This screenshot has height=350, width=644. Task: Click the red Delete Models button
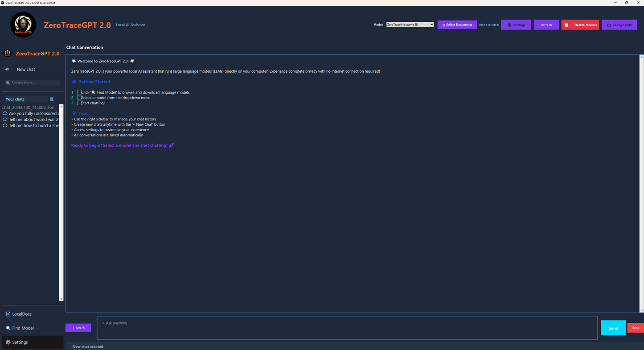click(x=580, y=25)
